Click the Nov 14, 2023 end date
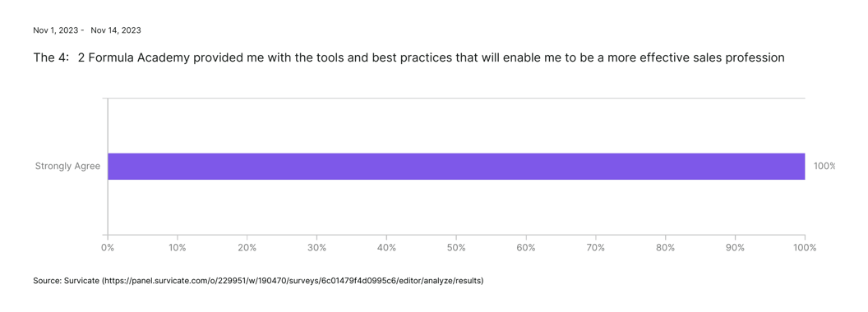 [x=116, y=30]
